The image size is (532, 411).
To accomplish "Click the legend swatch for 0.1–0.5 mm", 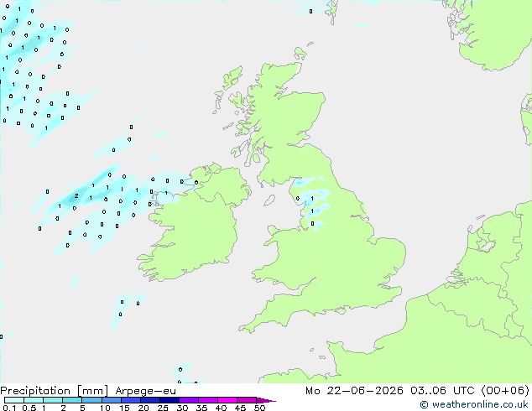I will pyautogui.click(x=14, y=400).
